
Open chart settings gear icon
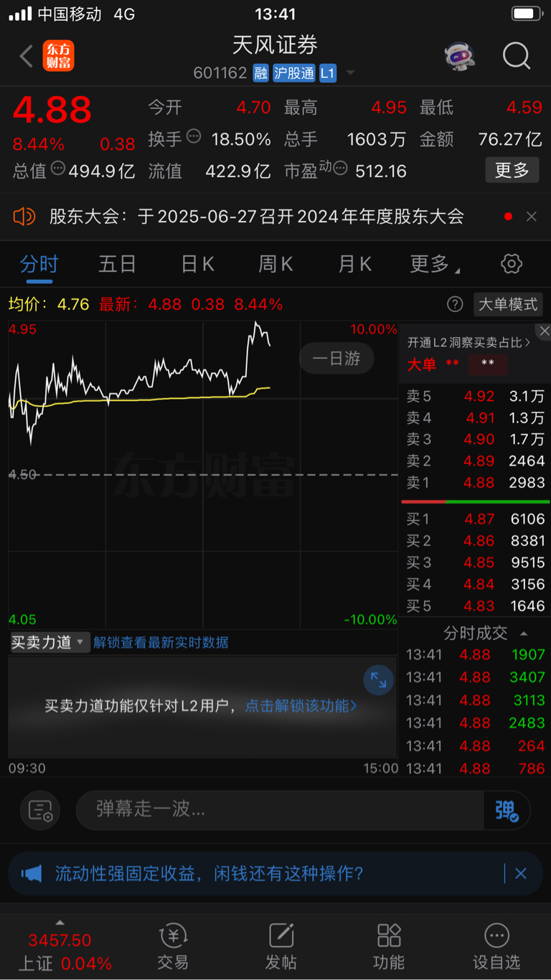click(512, 264)
